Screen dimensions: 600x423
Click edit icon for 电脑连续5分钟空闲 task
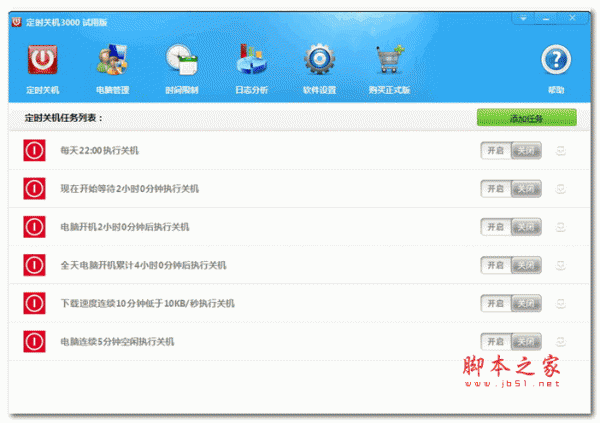tap(561, 341)
